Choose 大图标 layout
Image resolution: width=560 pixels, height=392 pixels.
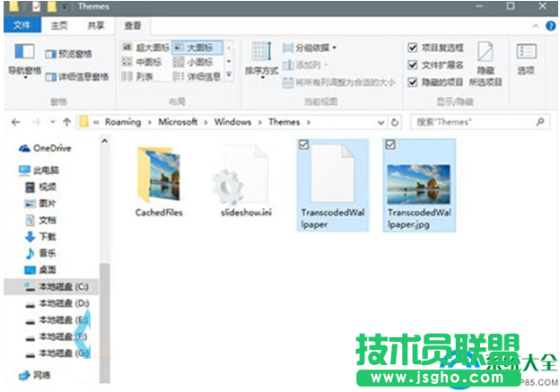[197, 48]
